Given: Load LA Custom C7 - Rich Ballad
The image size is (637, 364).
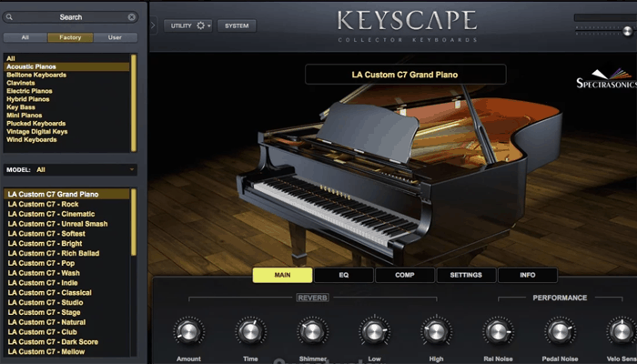Looking at the screenshot, I should coord(67,253).
